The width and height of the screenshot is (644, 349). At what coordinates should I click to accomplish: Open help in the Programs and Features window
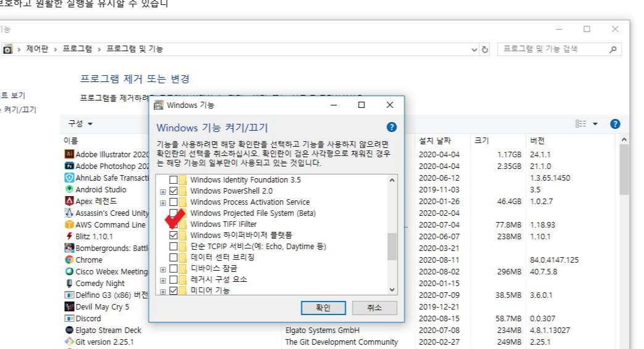point(615,124)
